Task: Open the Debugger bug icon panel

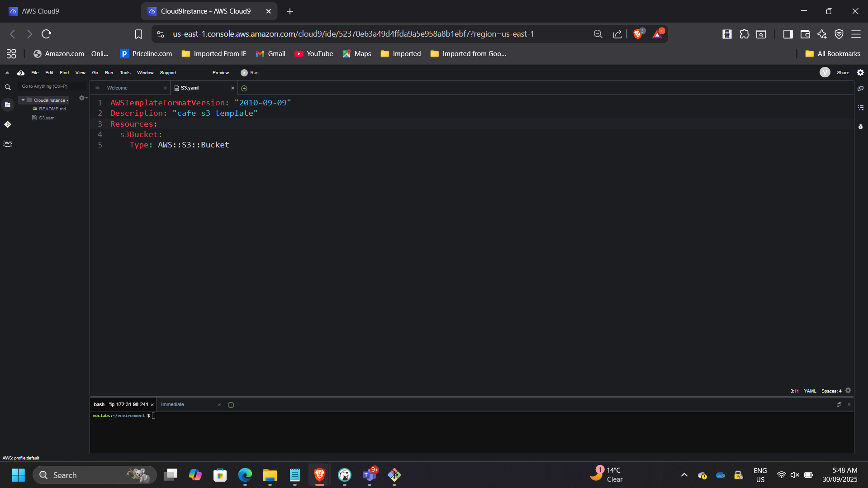Action: 860,127
